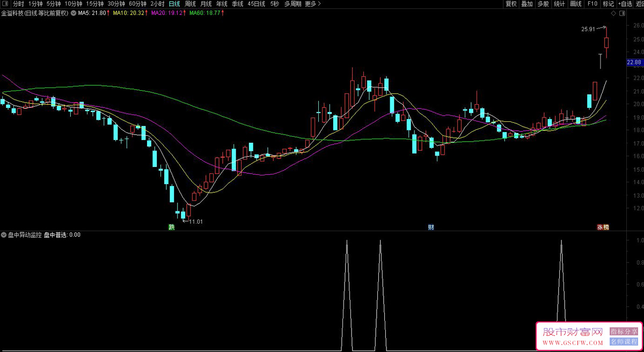Click the 涨榜 marker below chart
This screenshot has width=644, height=352.
[603, 227]
